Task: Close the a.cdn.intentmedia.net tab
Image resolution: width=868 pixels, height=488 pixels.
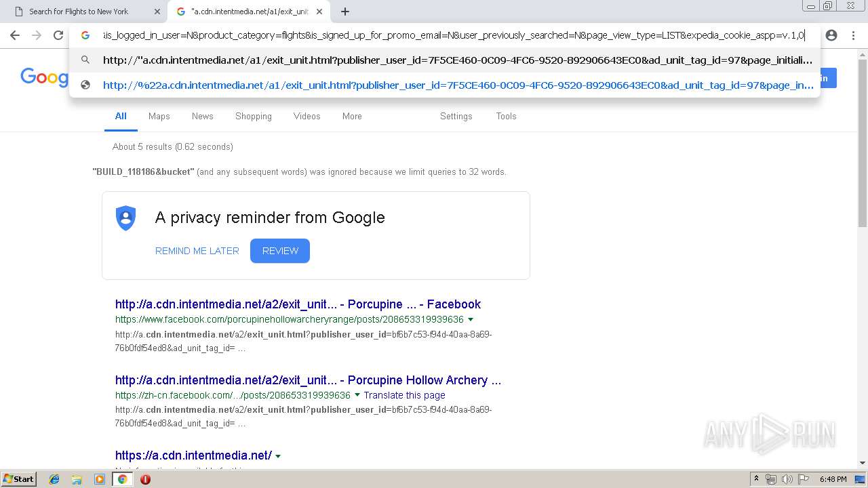Action: pos(319,12)
